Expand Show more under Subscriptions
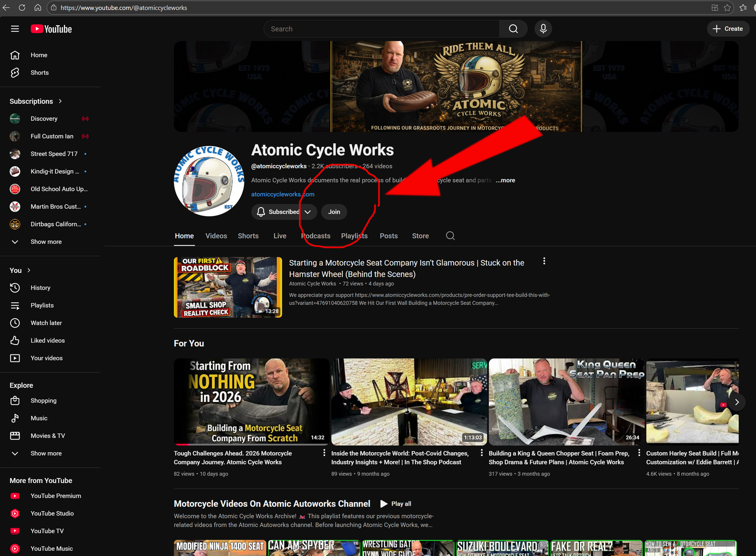 [46, 242]
